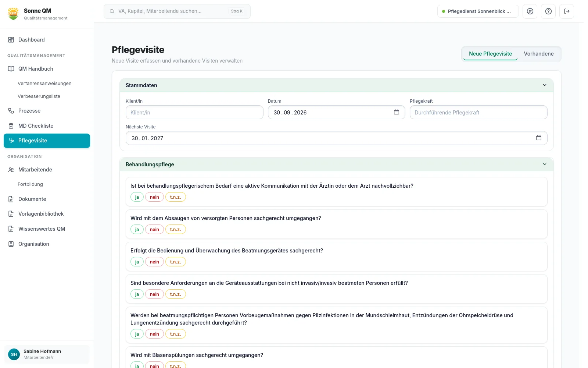The width and height of the screenshot is (588, 368).
Task: Select 'ja' for the Pilzinfektionen question
Action: [x=137, y=334]
